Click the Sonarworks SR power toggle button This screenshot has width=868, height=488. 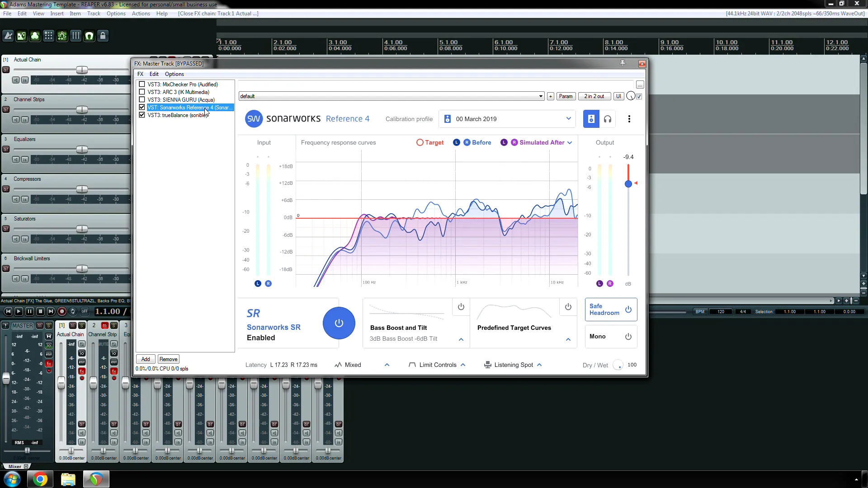pos(339,322)
